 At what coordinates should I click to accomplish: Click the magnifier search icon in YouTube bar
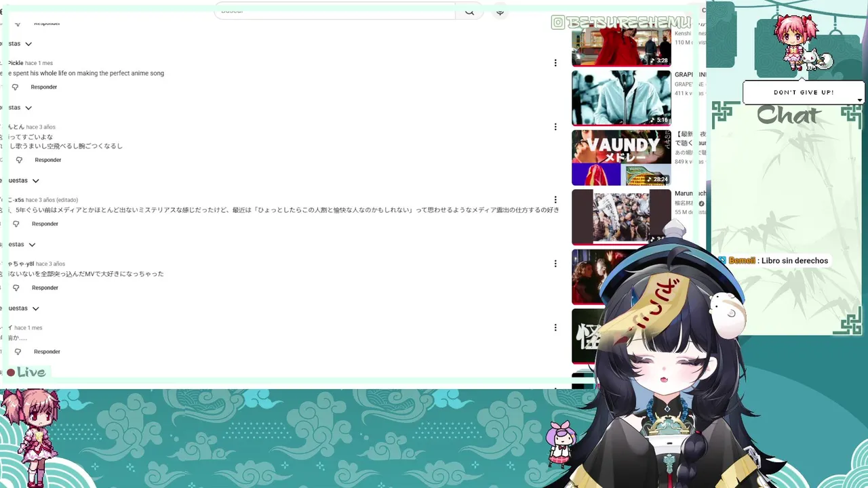[469, 12]
